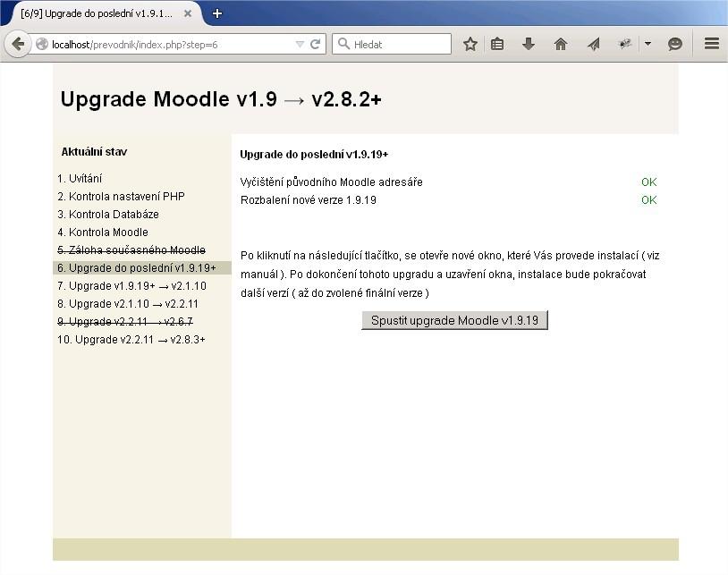Select step 10. Upgrade v2.2.11 → v2.8.3+
Image resolution: width=728 pixels, height=575 pixels.
click(x=131, y=340)
